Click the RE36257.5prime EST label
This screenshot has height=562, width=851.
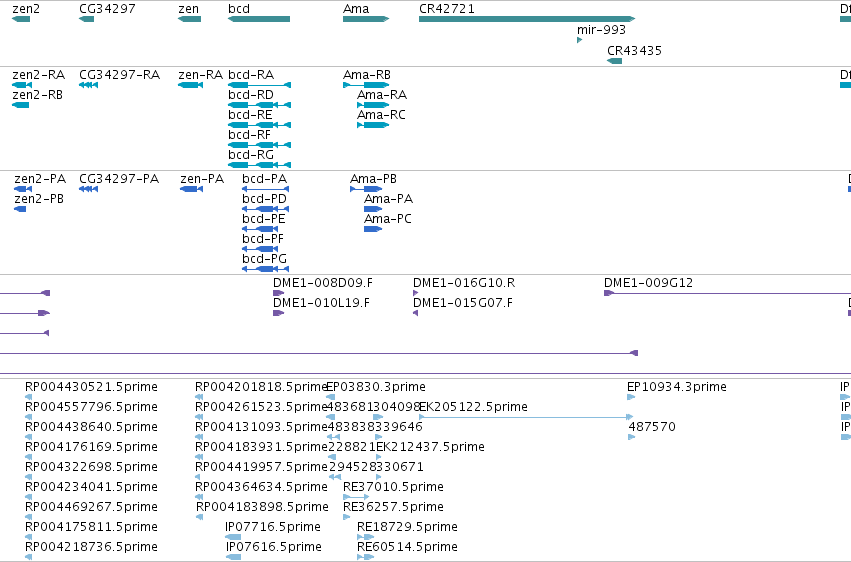[393, 507]
